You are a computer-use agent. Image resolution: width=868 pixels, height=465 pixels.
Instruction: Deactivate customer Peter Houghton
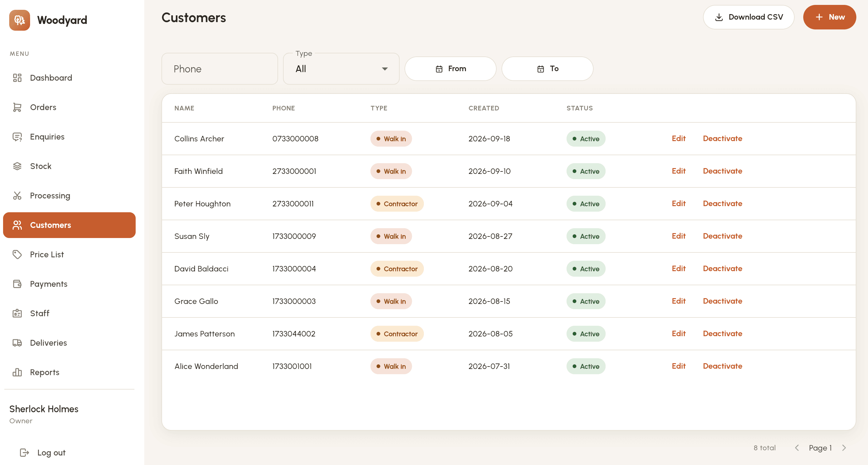pos(723,203)
